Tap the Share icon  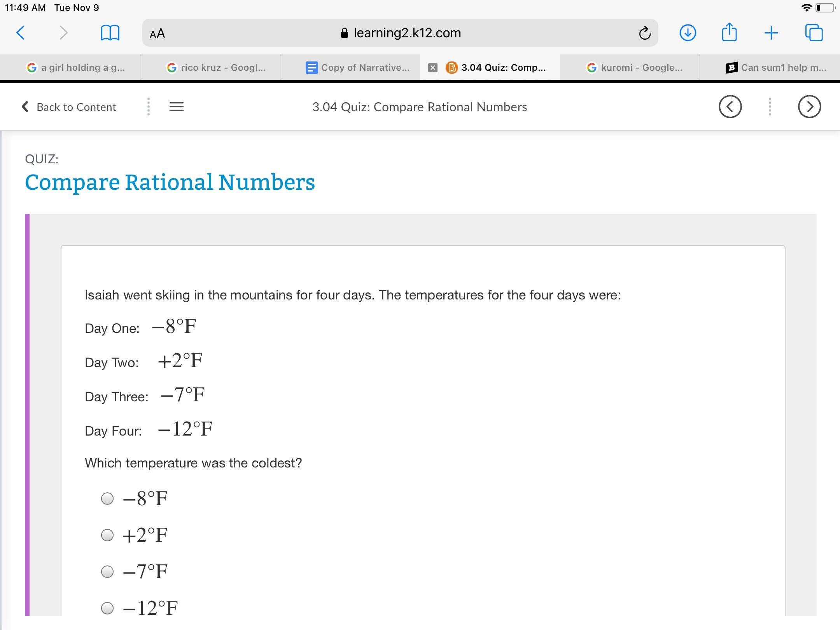(x=729, y=32)
